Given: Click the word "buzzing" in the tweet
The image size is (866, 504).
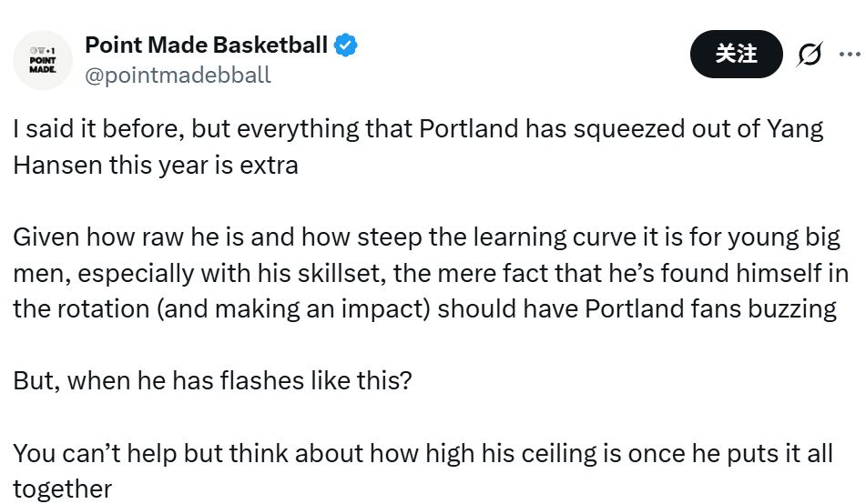Looking at the screenshot, I should [x=795, y=307].
